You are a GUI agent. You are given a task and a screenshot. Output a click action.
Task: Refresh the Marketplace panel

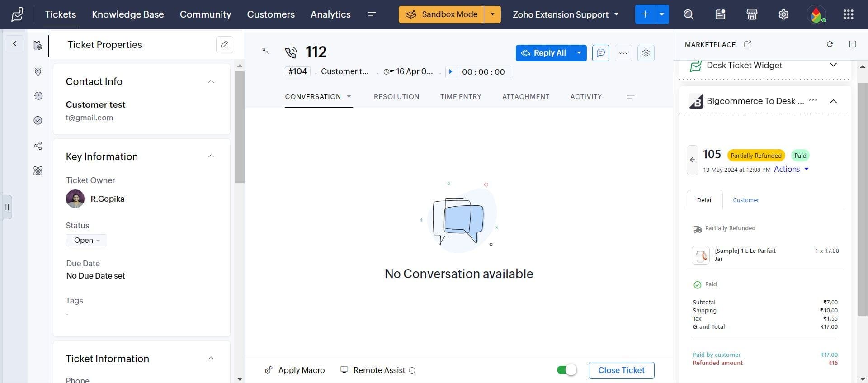point(830,44)
